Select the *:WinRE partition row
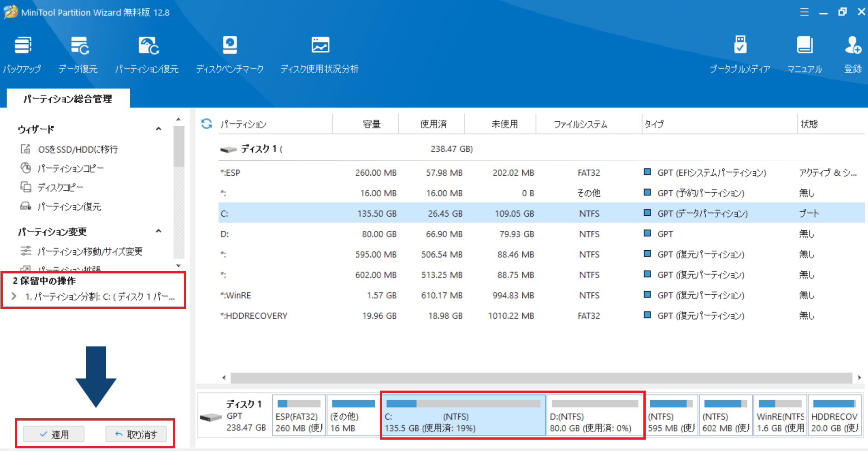The image size is (868, 451). point(541,295)
